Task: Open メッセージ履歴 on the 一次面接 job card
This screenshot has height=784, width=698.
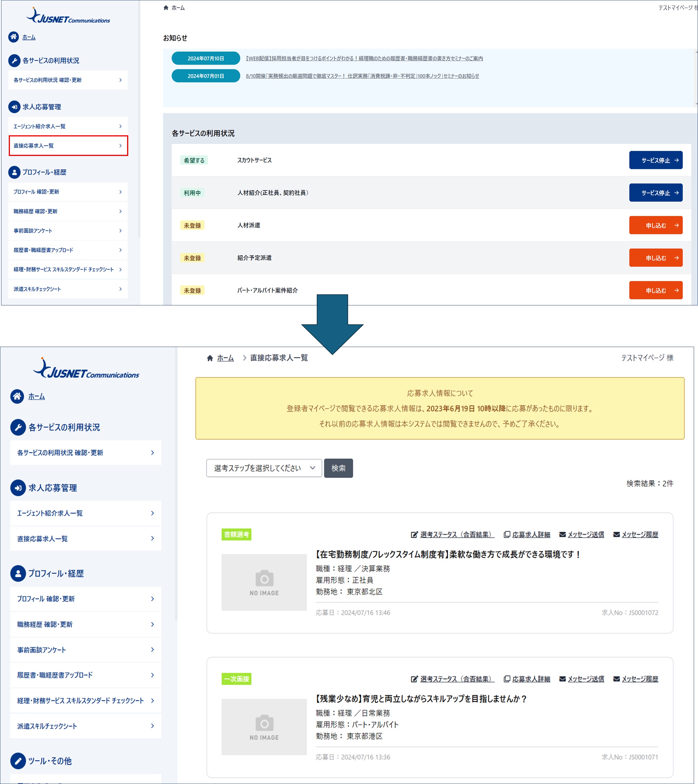Action: pos(636,679)
